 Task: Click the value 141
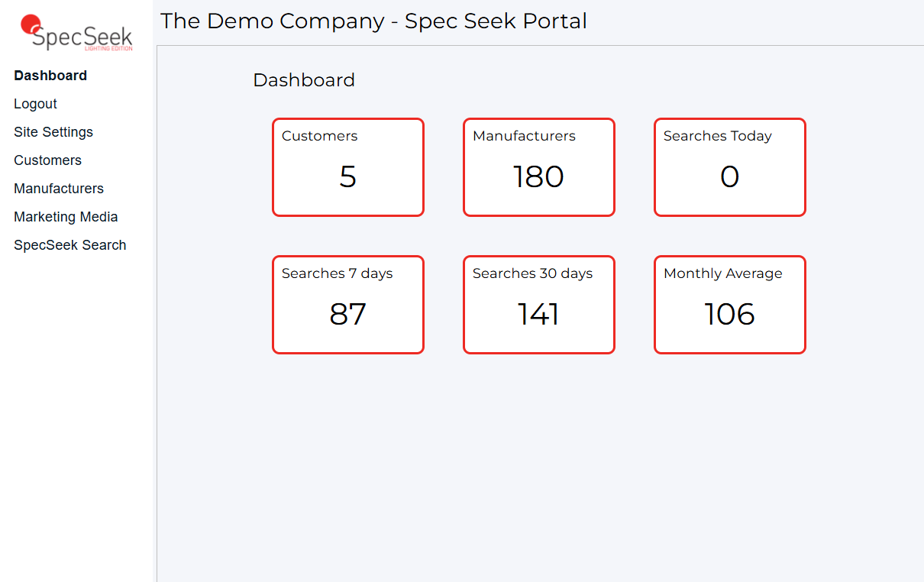pyautogui.click(x=539, y=314)
